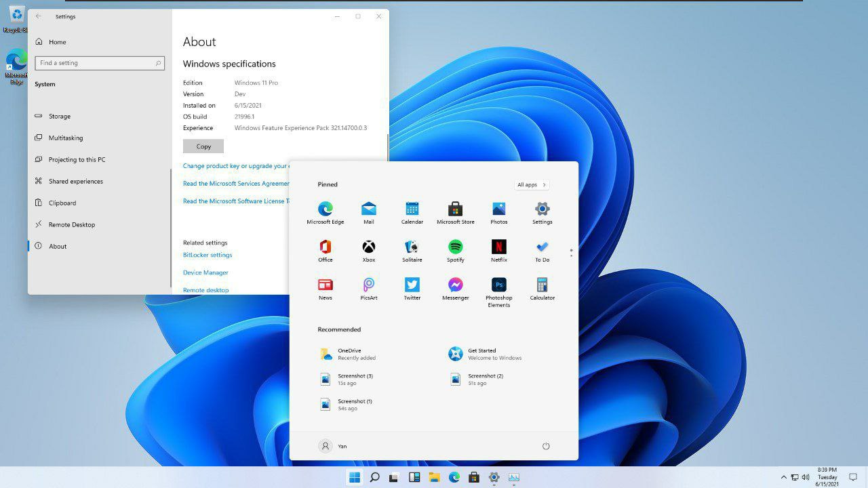Launch Microsoft Edge from the taskbar
The height and width of the screenshot is (488, 868).
[x=454, y=477]
